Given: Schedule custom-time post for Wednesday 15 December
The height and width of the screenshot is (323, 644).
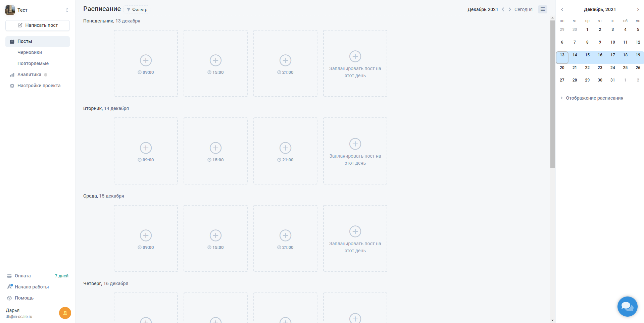Looking at the screenshot, I should (x=355, y=238).
